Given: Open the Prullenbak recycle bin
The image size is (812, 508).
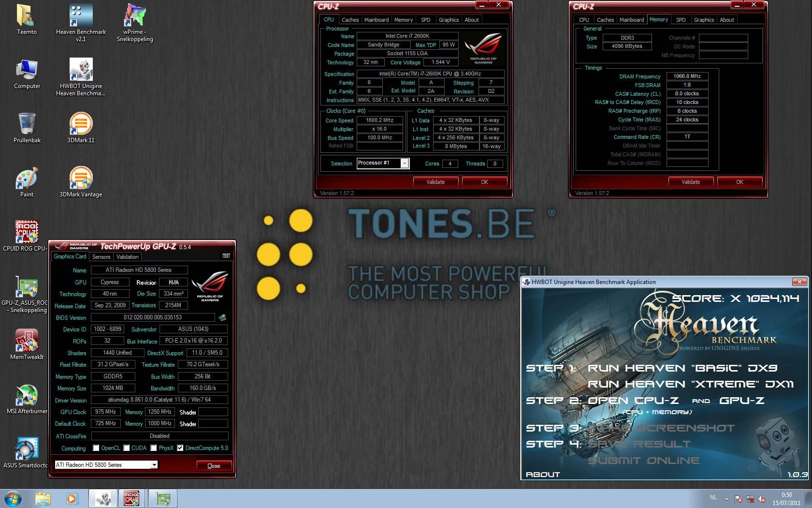Looking at the screenshot, I should tap(27, 128).
